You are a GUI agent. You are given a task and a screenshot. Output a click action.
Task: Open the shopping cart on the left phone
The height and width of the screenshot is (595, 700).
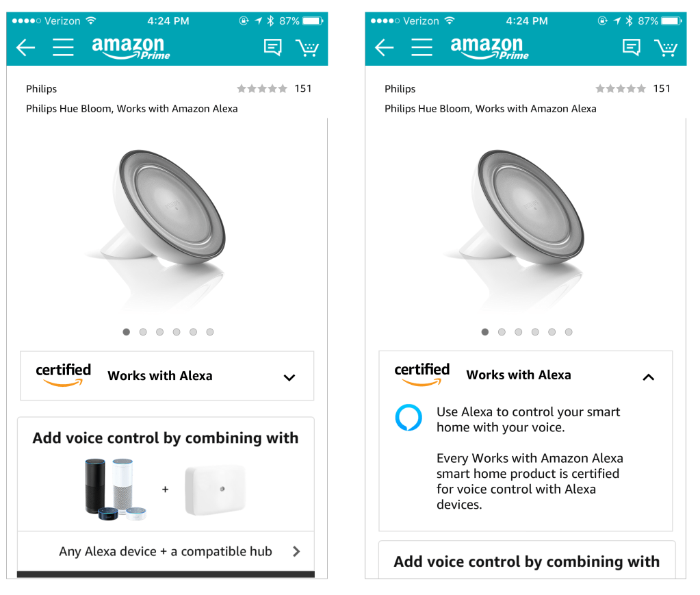coord(307,47)
